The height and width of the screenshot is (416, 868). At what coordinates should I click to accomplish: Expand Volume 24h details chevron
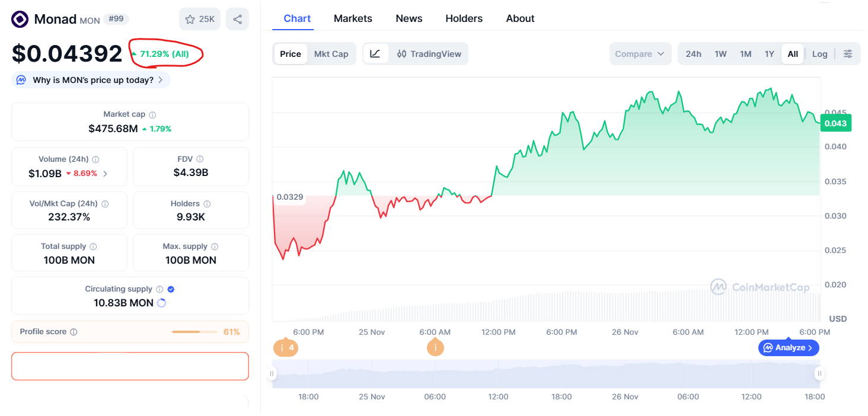point(106,174)
